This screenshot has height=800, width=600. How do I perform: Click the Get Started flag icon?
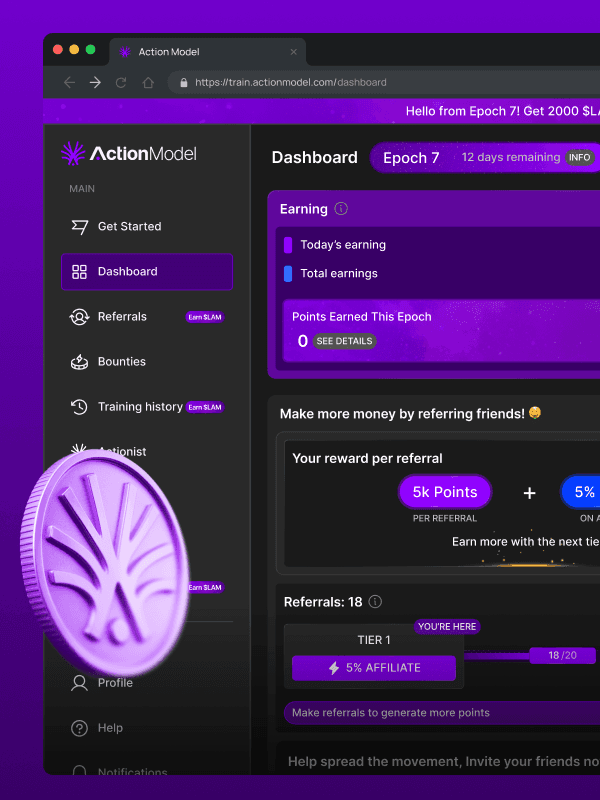pos(80,227)
